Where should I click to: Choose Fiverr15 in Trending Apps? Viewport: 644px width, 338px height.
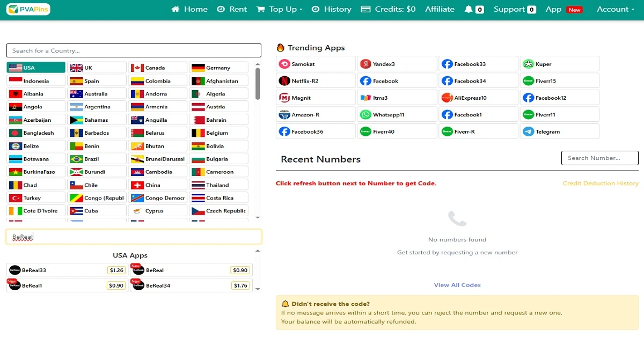tap(559, 81)
